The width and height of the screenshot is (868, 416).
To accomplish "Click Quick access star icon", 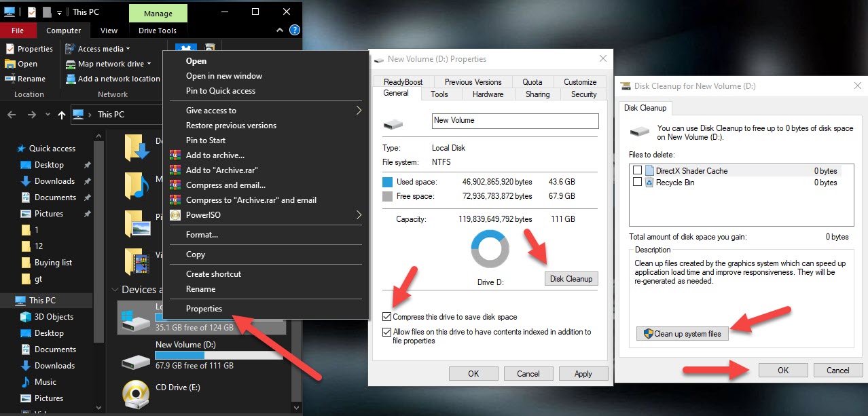I will coord(21,149).
